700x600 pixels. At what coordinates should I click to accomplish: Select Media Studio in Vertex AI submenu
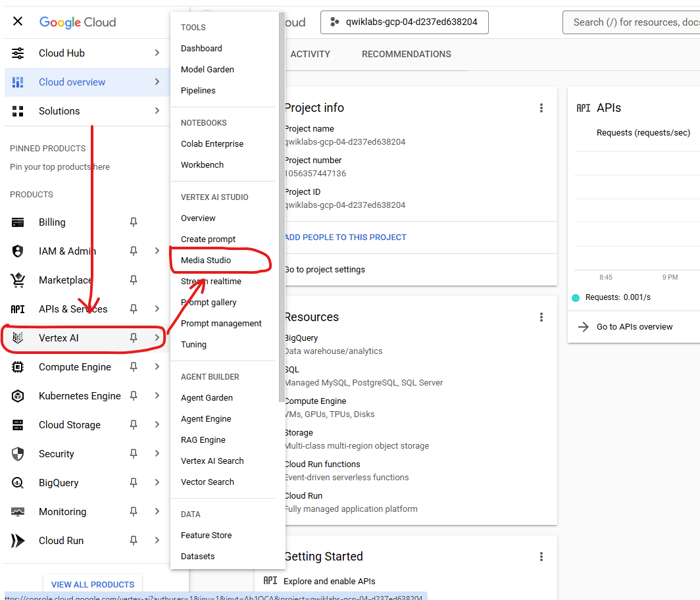[x=206, y=261]
